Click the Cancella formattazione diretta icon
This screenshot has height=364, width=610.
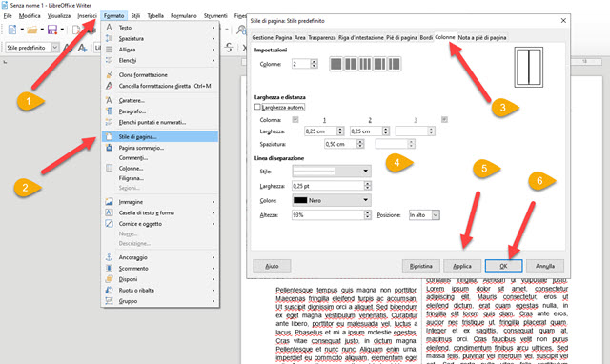110,86
